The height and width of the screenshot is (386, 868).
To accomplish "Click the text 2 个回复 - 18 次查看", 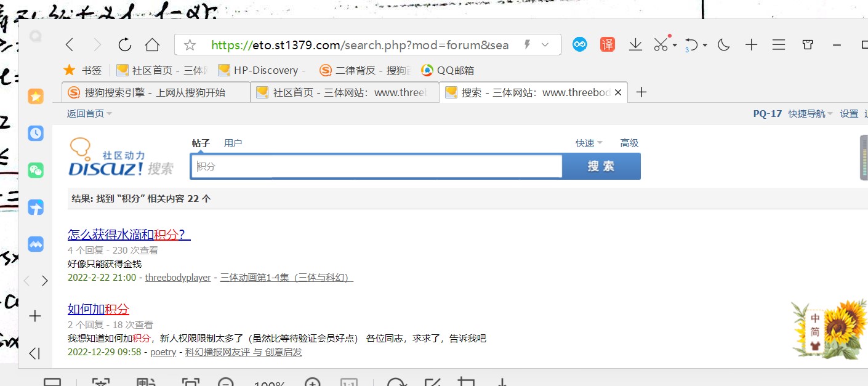I will point(110,324).
